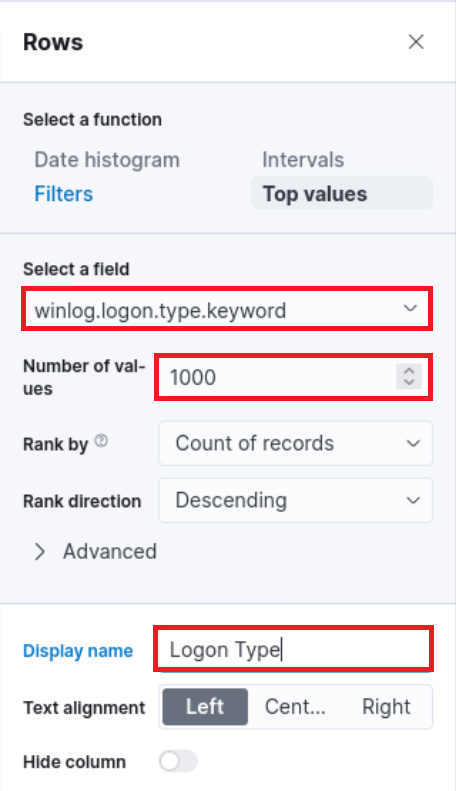Viewport: 456px width, 791px height.
Task: Open the Rank by Count of records dropdown
Action: 296,443
